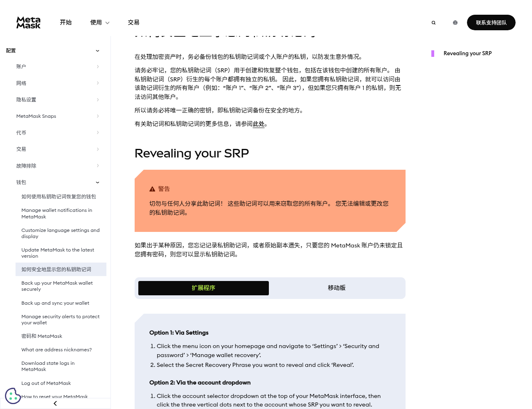The width and height of the screenshot is (532, 409).
Task: Expand the 隐私设置 sidebar category
Action: pyautogui.click(x=58, y=100)
